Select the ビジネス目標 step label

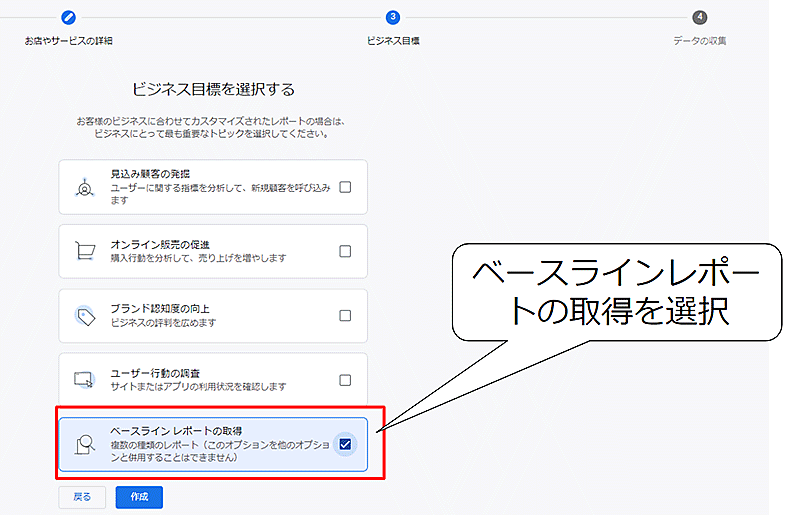tap(393, 41)
